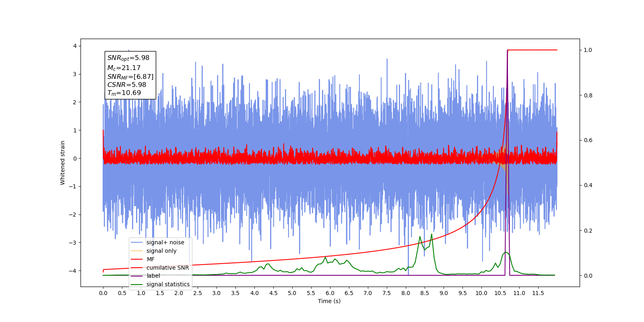Click the 1.0 tick on the right axis
This screenshot has width=644, height=322.
click(588, 50)
